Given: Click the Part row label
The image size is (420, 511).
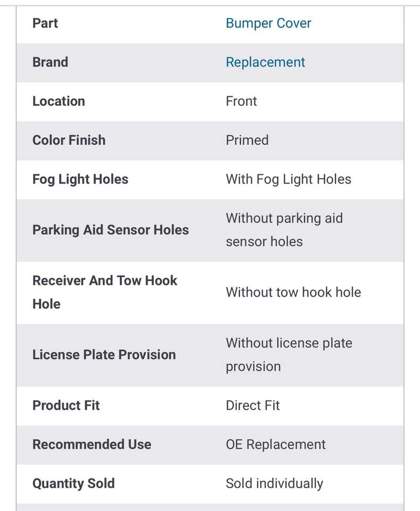Looking at the screenshot, I should [45, 23].
